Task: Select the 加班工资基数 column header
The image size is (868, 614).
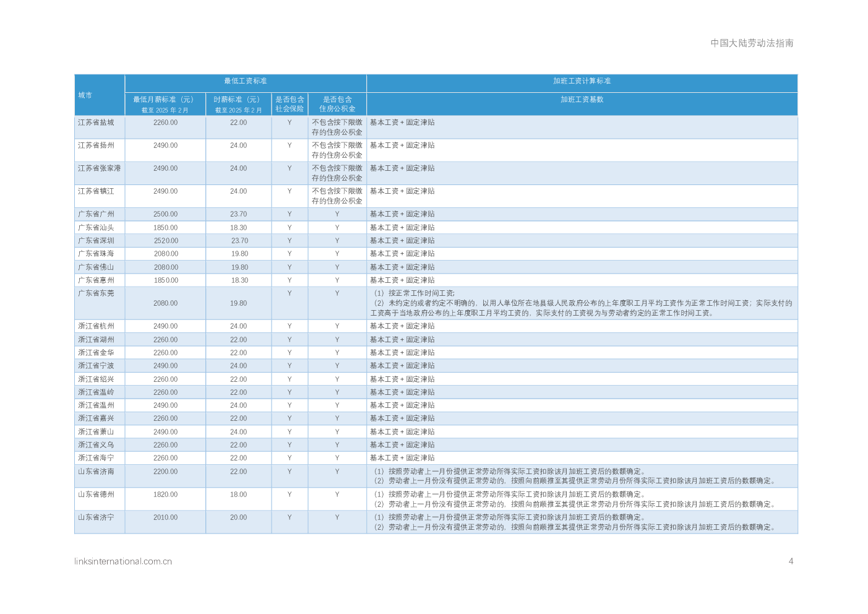Action: click(x=582, y=100)
